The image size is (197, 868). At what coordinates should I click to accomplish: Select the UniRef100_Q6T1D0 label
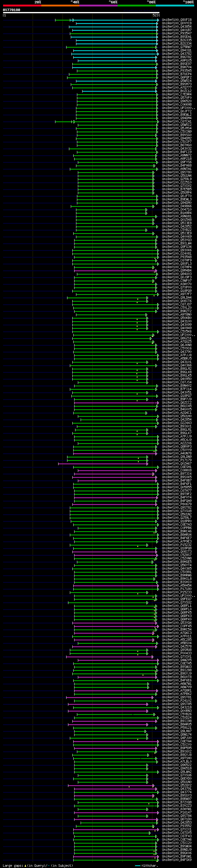click(176, 819)
